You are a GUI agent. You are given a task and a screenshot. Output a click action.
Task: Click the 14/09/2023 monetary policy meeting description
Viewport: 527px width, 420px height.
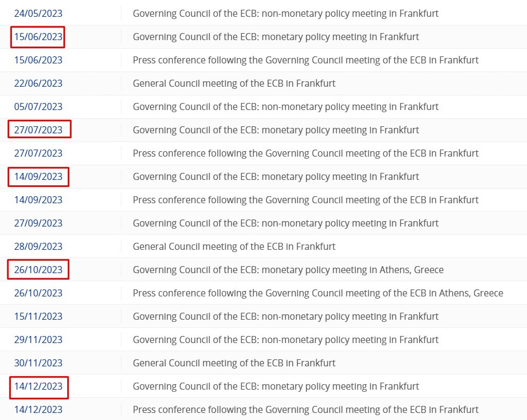click(276, 177)
